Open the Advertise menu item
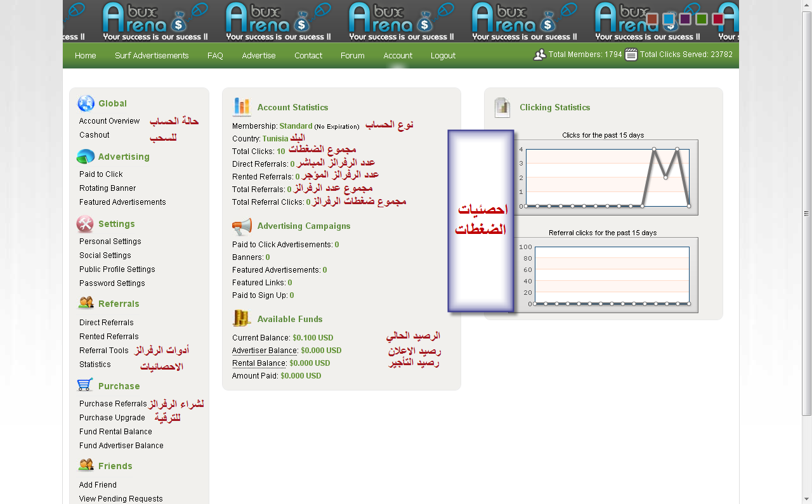Viewport: 812px width, 504px height. coord(259,56)
